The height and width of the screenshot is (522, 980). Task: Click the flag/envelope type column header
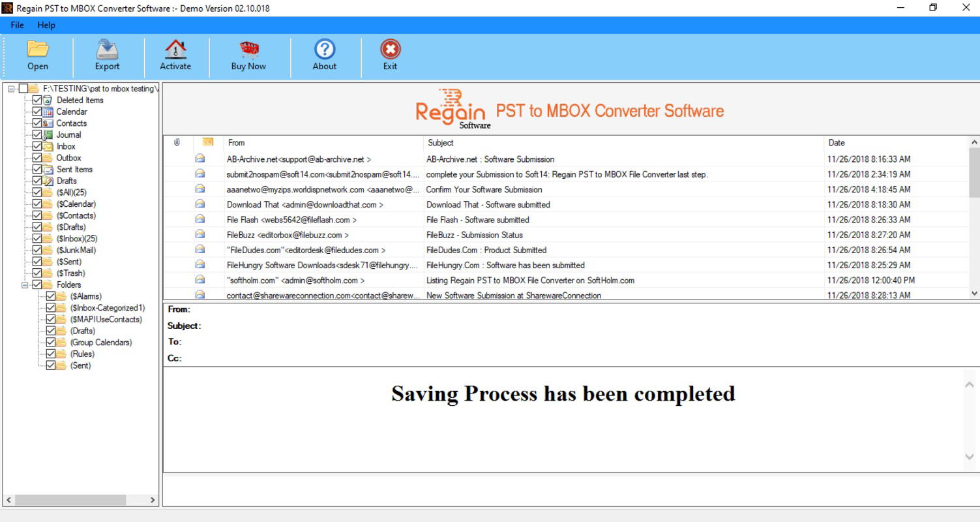(208, 142)
